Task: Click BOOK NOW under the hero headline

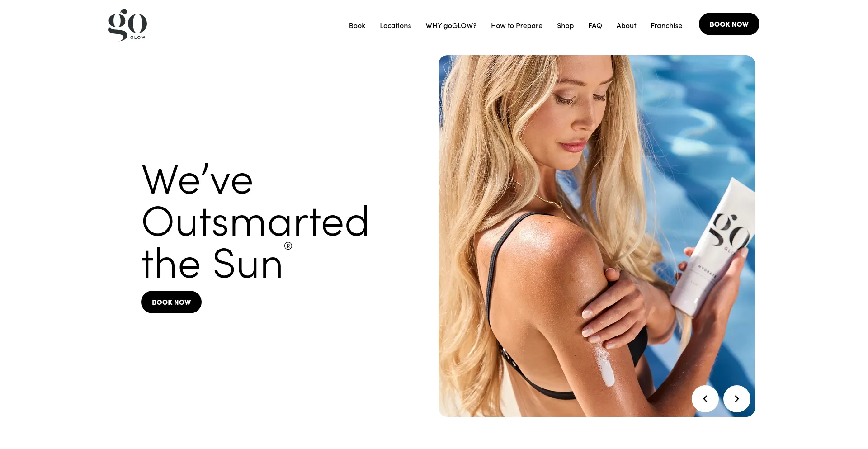Action: [x=171, y=302]
